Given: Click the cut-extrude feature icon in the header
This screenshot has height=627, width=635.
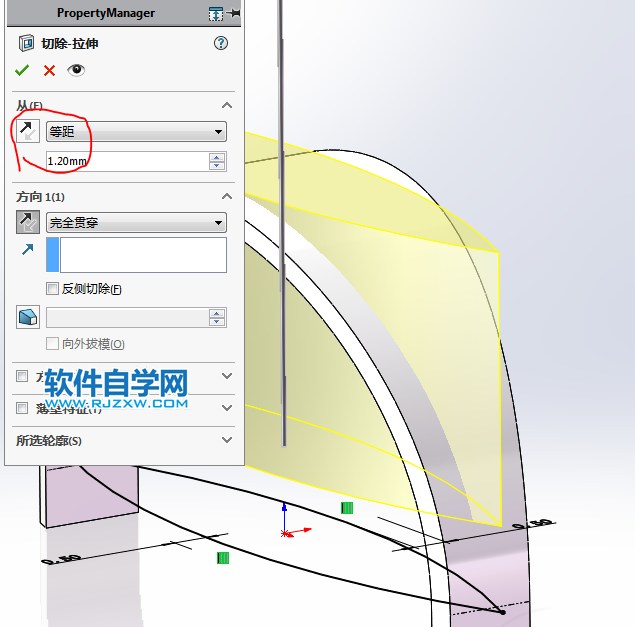Looking at the screenshot, I should 26,43.
